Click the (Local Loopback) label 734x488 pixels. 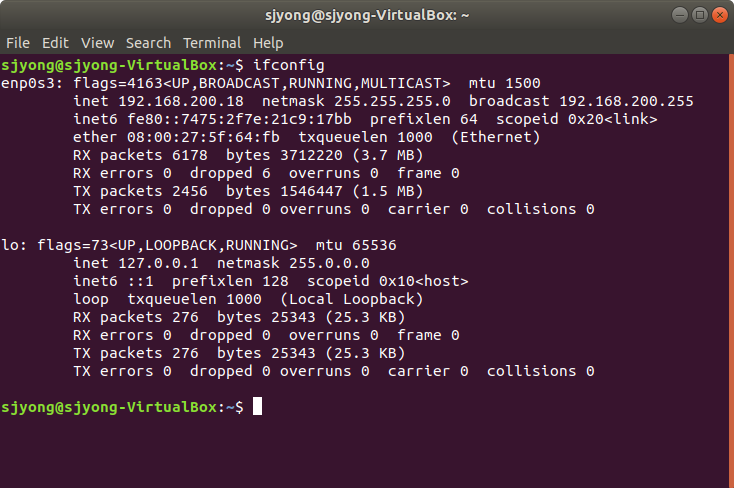[352, 299]
